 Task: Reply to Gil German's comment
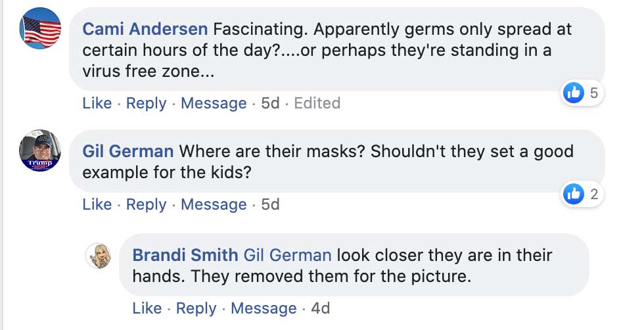pyautogui.click(x=146, y=204)
